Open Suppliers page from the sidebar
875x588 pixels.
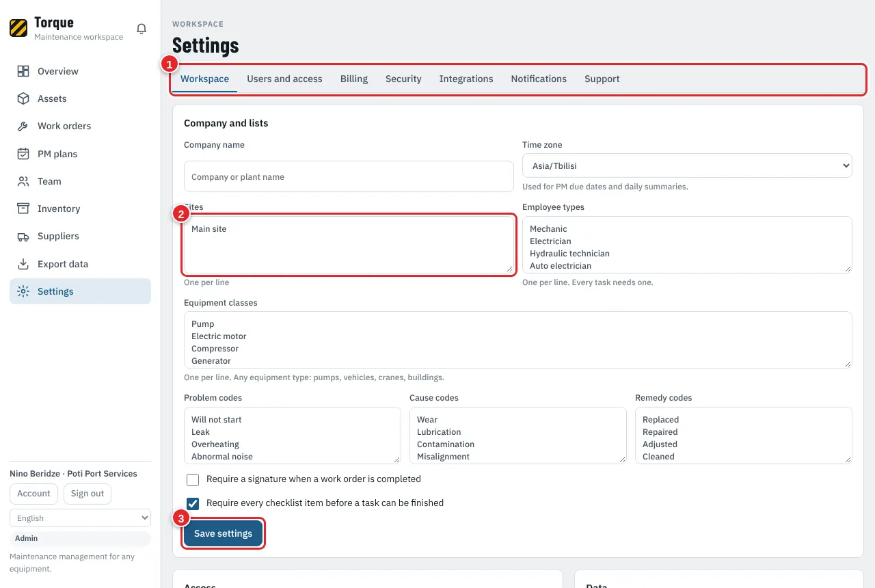pyautogui.click(x=80, y=236)
